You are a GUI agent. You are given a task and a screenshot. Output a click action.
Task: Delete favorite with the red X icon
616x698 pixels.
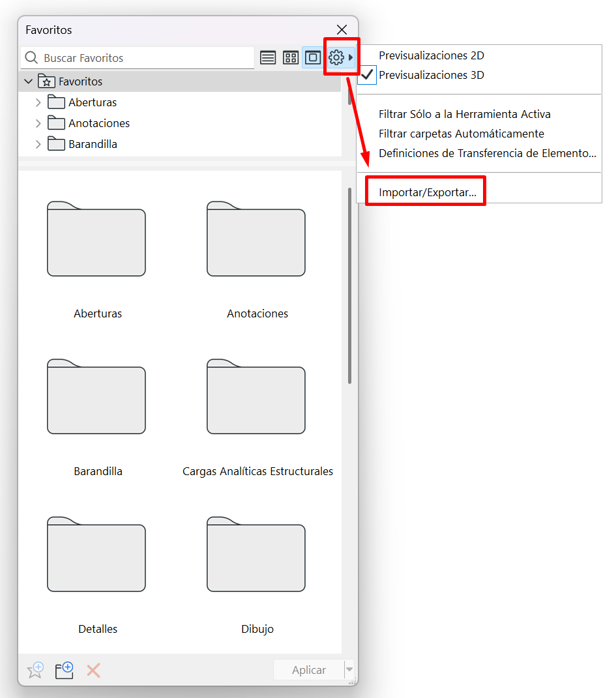(x=94, y=670)
